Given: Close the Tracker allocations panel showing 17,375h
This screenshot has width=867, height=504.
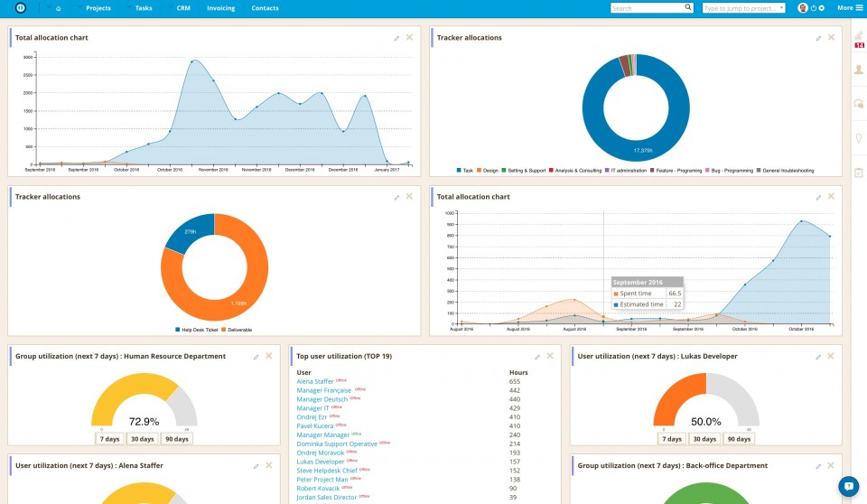Looking at the screenshot, I should click(831, 38).
